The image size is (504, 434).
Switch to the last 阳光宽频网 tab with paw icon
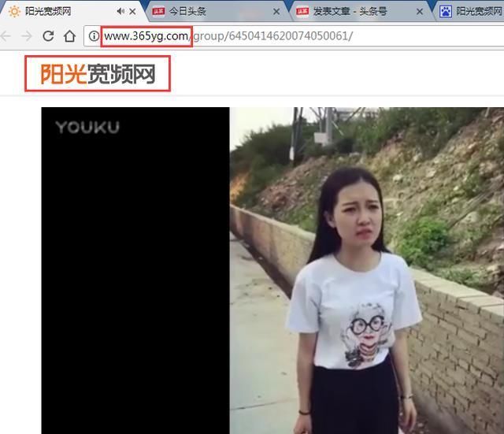[470, 12]
